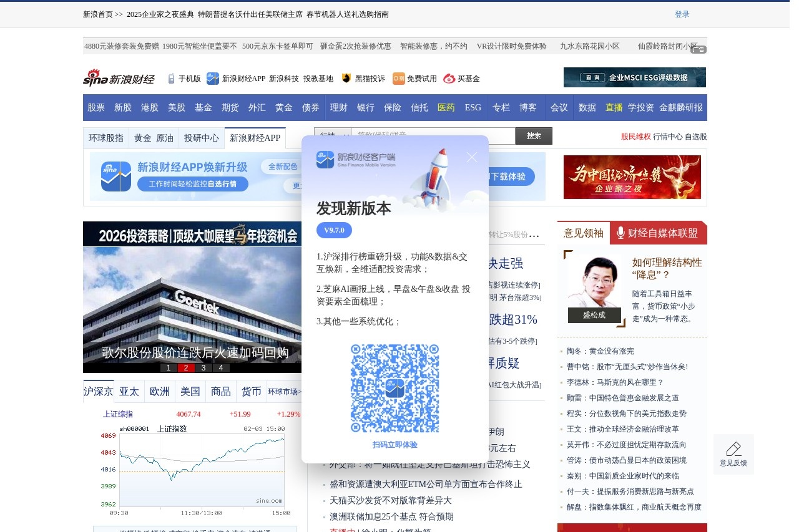Click the microphone icon beside 财经自媒体联盟
The width and height of the screenshot is (799, 532).
coord(620,233)
